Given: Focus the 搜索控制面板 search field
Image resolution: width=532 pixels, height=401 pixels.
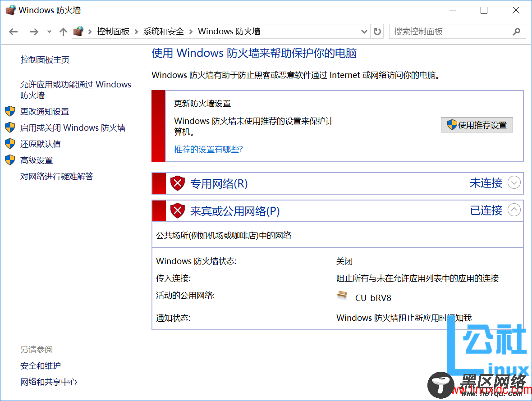Looking at the screenshot, I should coord(457,32).
